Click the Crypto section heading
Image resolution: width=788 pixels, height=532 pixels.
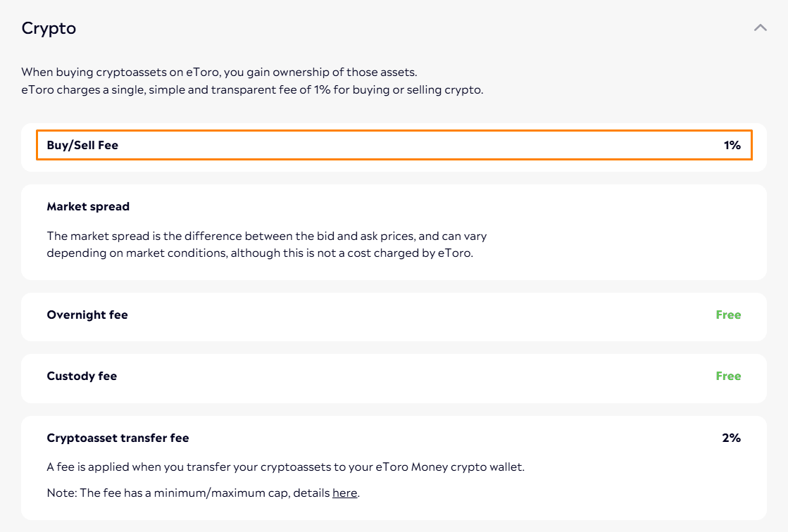(x=49, y=28)
